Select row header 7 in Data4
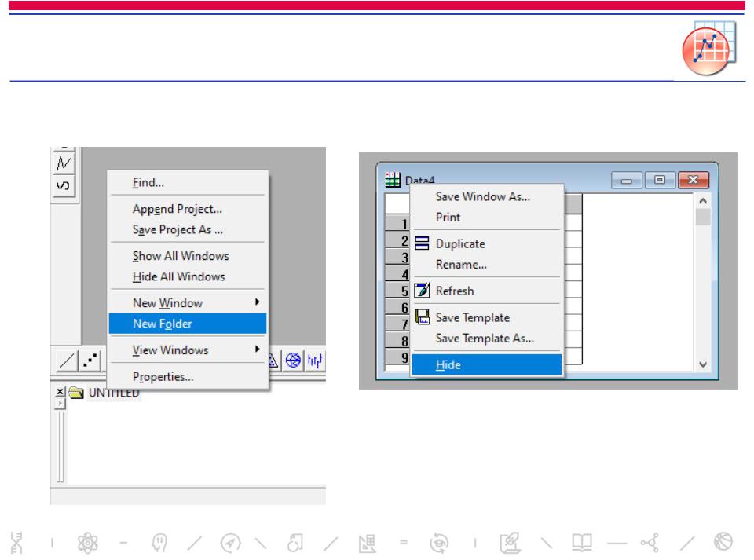The image size is (754, 560). pos(397,324)
